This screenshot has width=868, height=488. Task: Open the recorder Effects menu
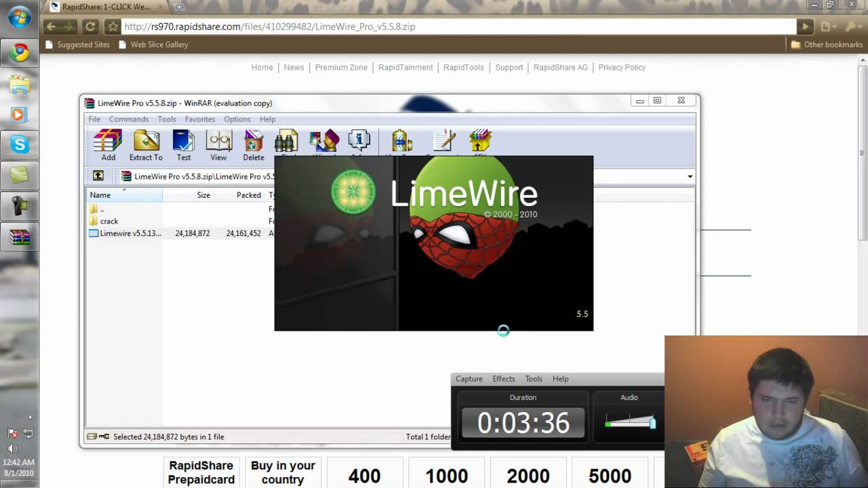click(504, 379)
